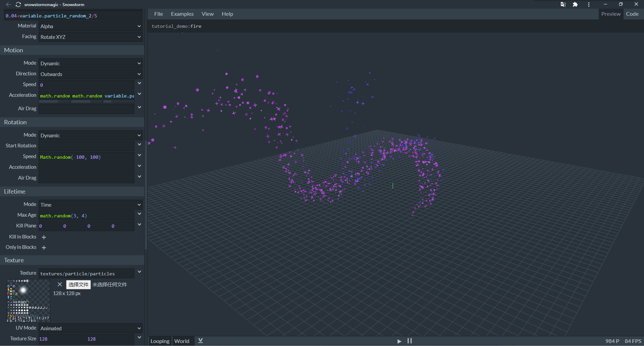Edit the Rotation Speed Math.random field
Screen dimensions: 644x346
[x=87, y=157]
